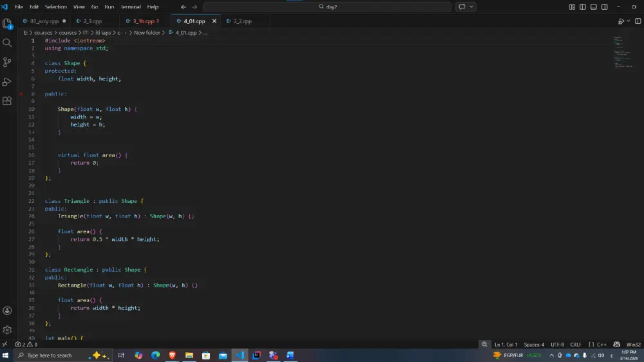Click Customize Layout icon

(x=572, y=7)
